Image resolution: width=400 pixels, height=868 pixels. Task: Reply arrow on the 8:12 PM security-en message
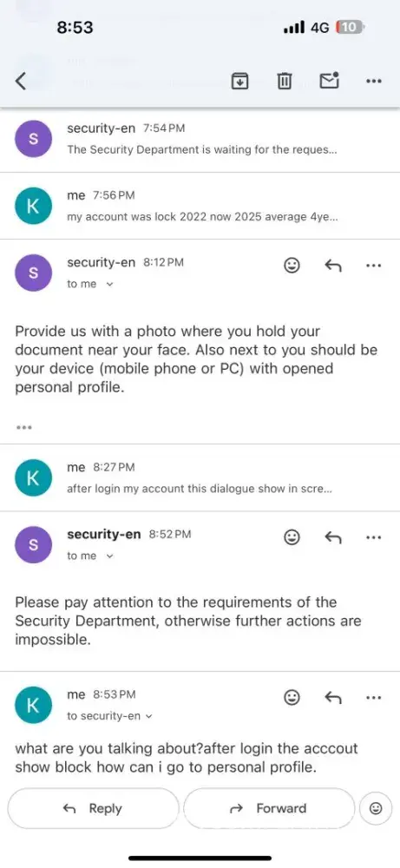click(x=332, y=266)
